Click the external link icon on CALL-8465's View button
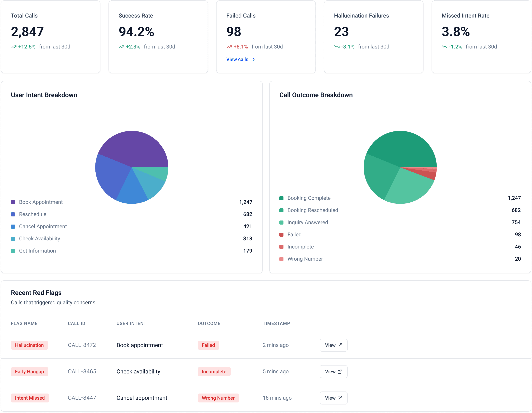Viewport: 532px width, 413px height. coord(340,372)
